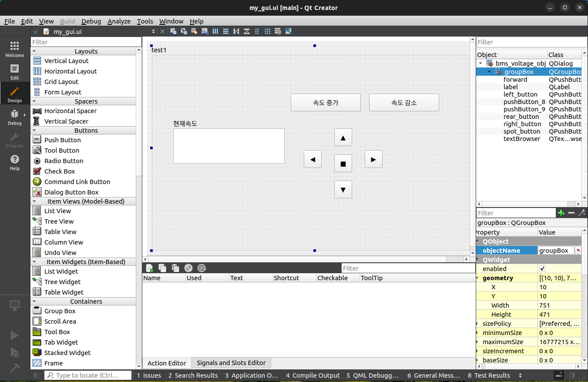Create a New Action in Action Editor
Screen dimensions: 588x382
tap(149, 268)
